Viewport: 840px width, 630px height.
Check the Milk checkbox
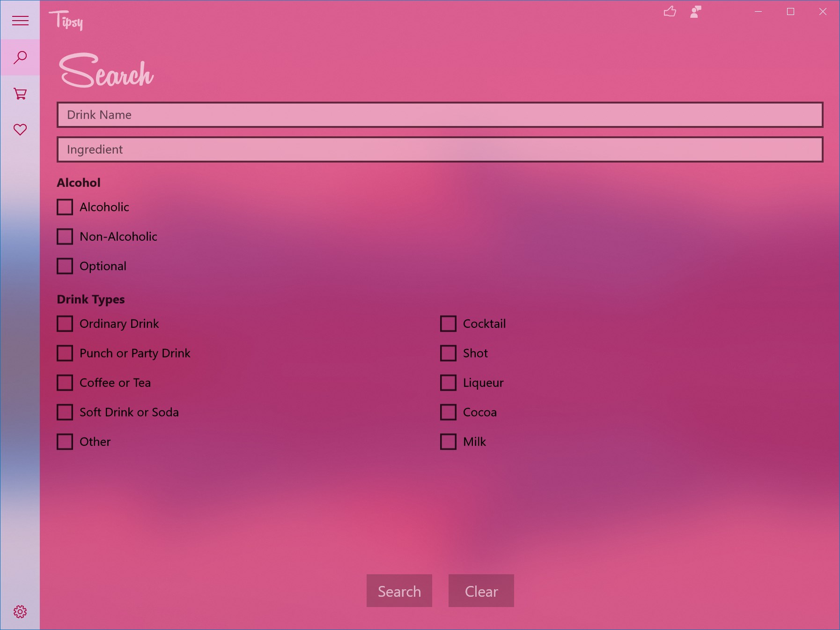tap(449, 442)
